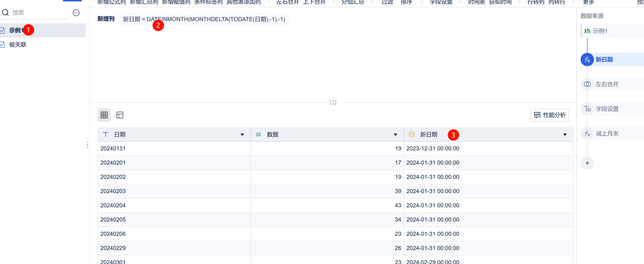Open the 左右合并 step label in flow
Image resolution: width=644 pixels, height=264 pixels.
coord(607,84)
